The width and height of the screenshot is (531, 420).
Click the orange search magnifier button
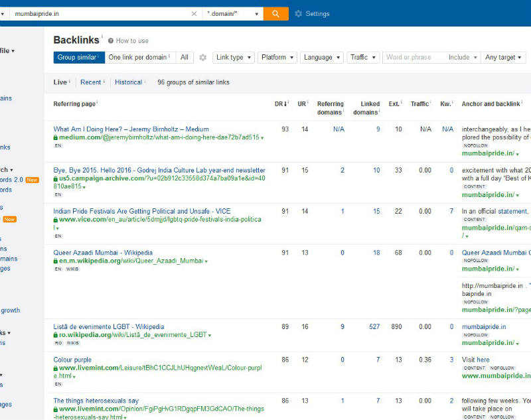(x=275, y=14)
